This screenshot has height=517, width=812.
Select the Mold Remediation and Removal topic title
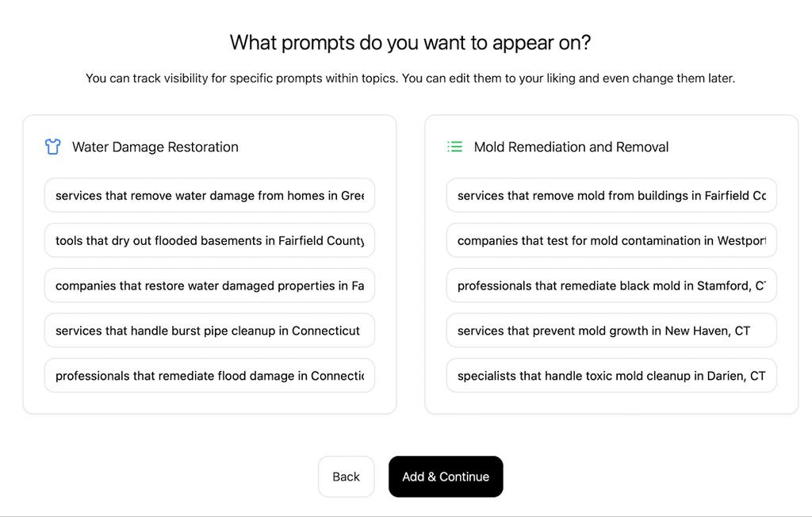(571, 147)
